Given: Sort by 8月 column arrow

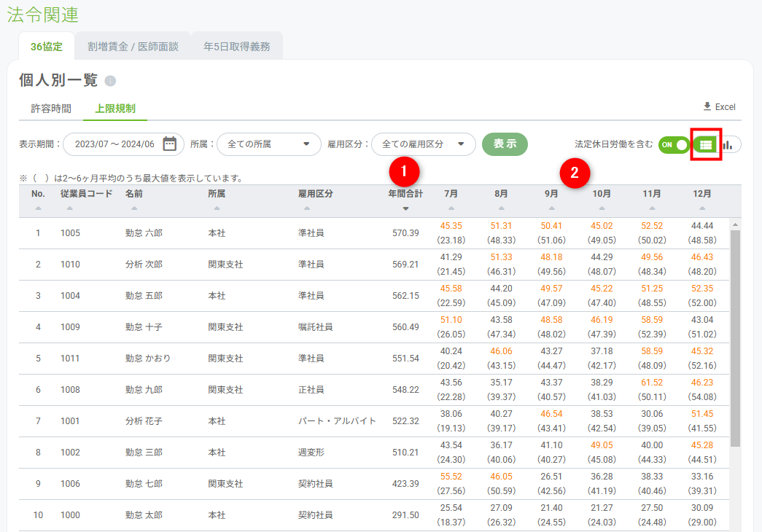Looking at the screenshot, I should pos(502,208).
